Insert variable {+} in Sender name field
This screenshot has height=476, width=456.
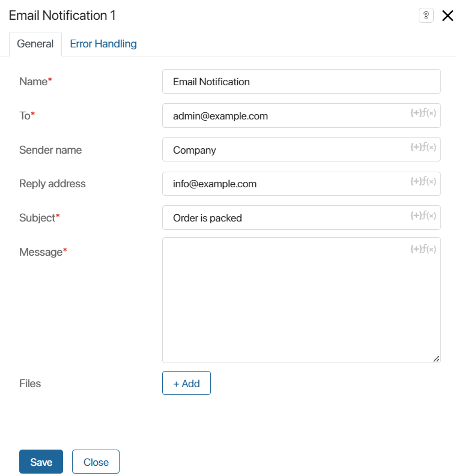[x=415, y=147]
